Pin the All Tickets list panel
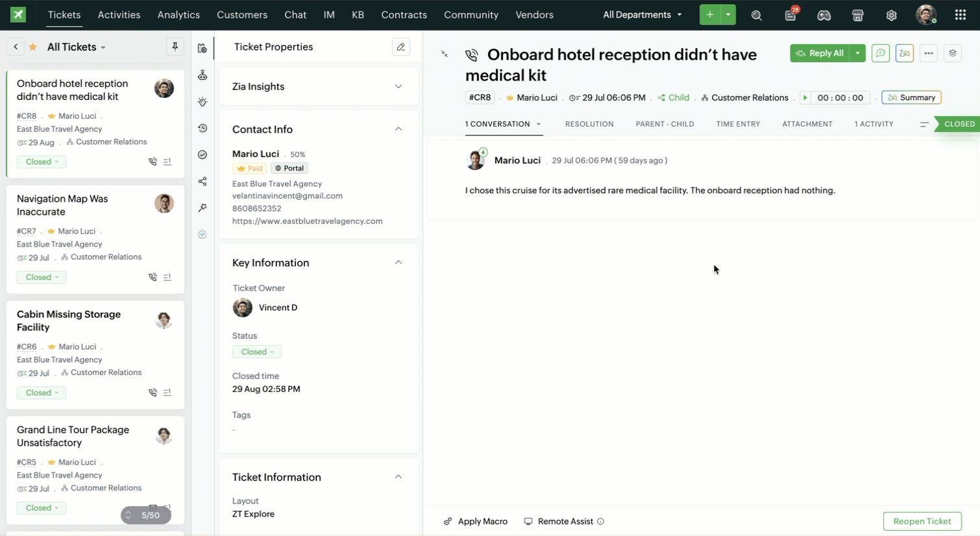 click(x=175, y=47)
